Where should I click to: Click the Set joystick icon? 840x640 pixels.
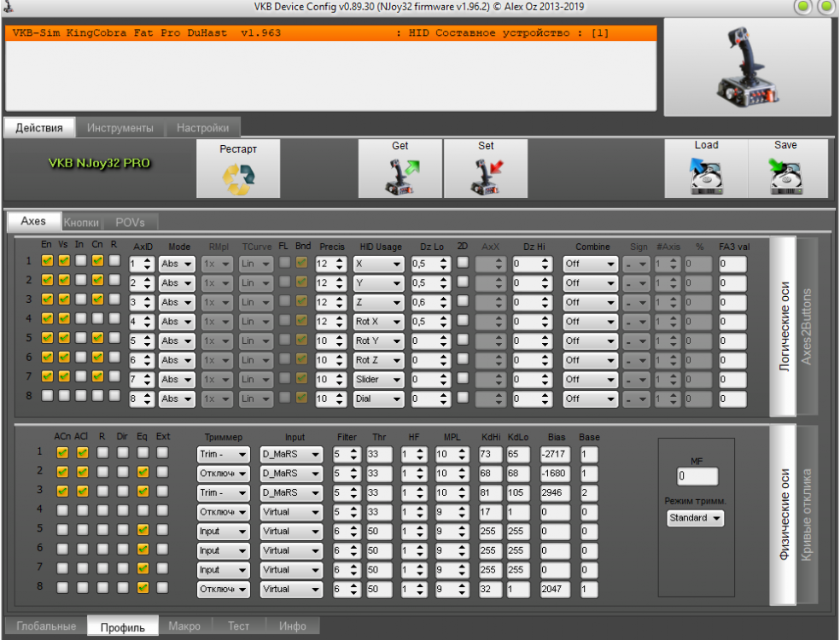click(x=485, y=177)
